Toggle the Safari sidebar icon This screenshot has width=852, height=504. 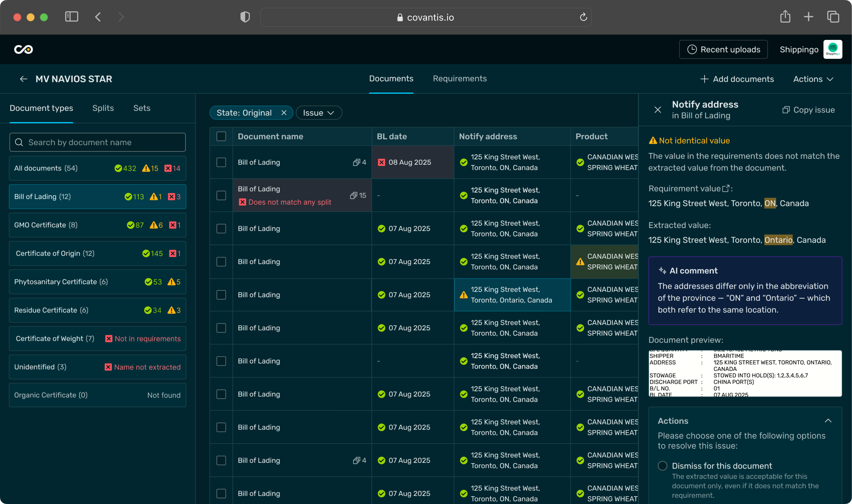pyautogui.click(x=72, y=17)
